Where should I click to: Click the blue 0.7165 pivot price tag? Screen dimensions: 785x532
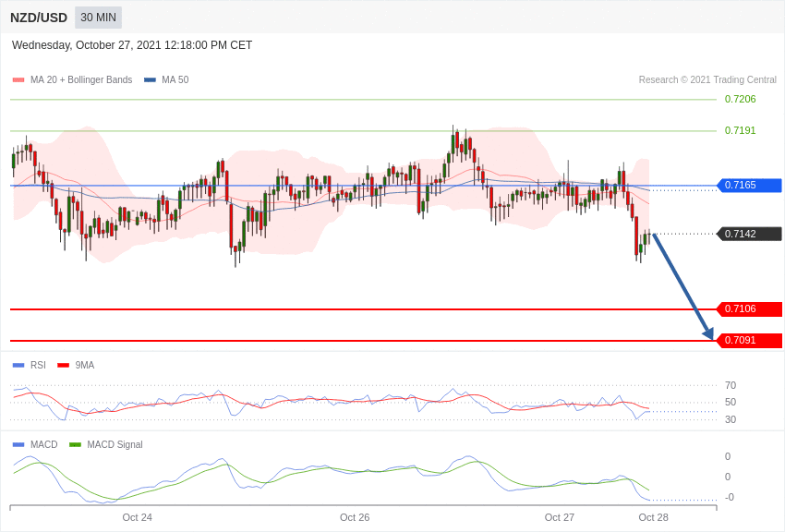pos(750,185)
